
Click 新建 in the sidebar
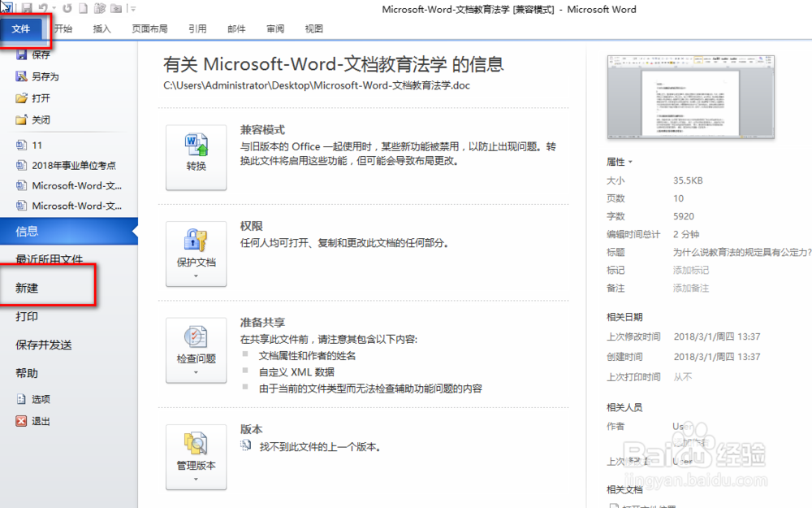(x=27, y=289)
